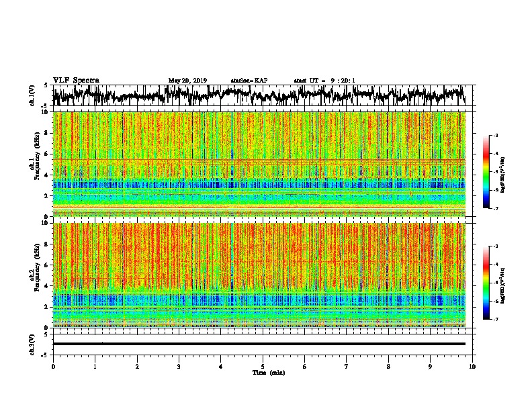This screenshot has width=532, height=411.
Task: Click the ch.2 frequency axis '6' tick label
Action: pyautogui.click(x=47, y=265)
